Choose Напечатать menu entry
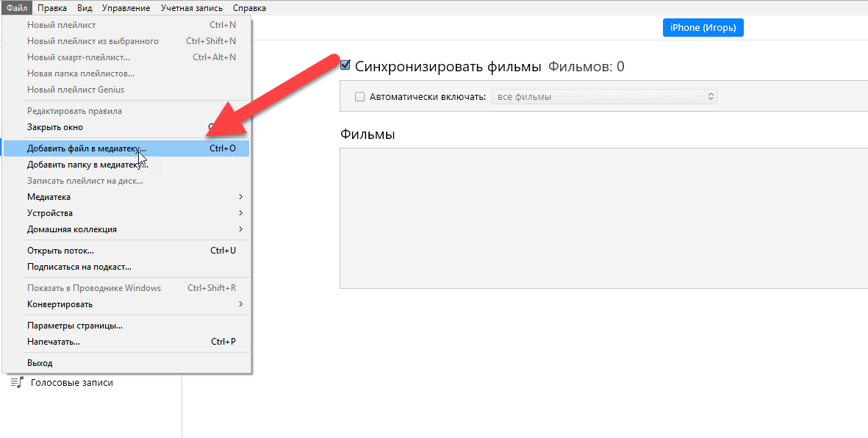Screen dimensions: 868x438 click(x=126, y=342)
